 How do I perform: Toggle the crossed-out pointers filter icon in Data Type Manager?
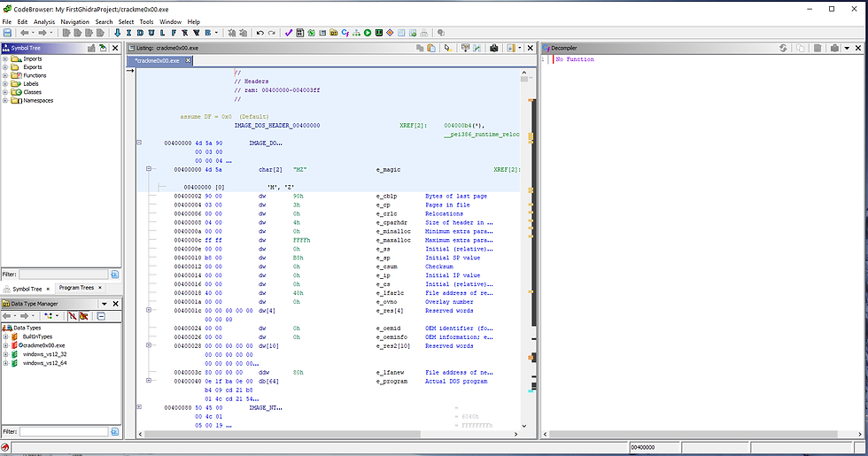point(83,316)
